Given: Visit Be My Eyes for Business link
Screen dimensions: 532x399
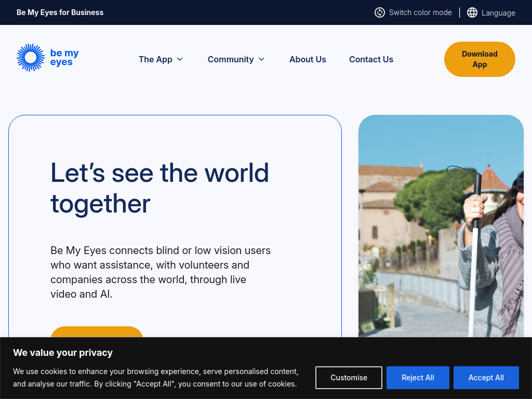Looking at the screenshot, I should tap(60, 12).
